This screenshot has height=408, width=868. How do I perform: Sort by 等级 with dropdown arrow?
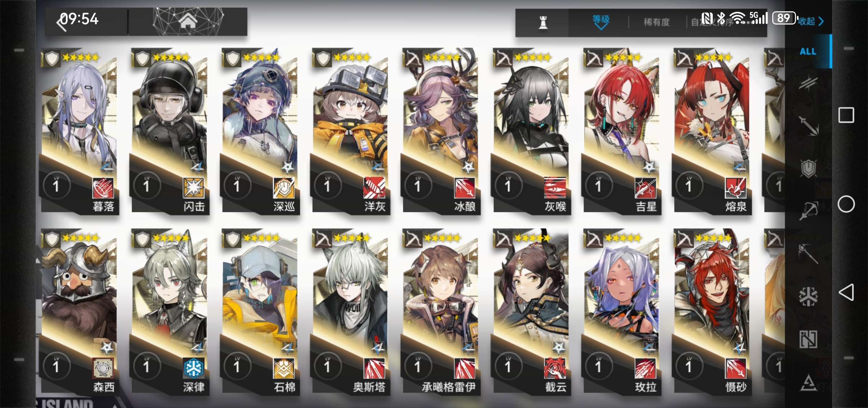click(601, 22)
